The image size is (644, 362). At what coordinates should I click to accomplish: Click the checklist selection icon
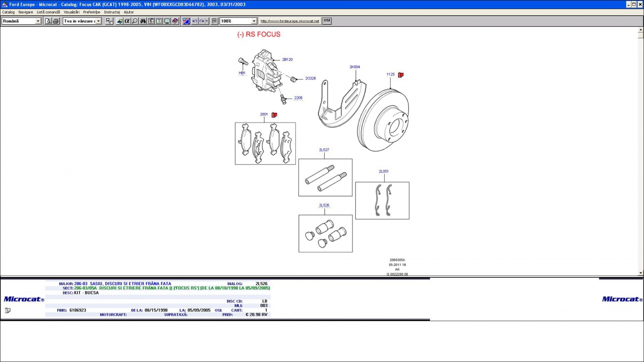pos(109,21)
